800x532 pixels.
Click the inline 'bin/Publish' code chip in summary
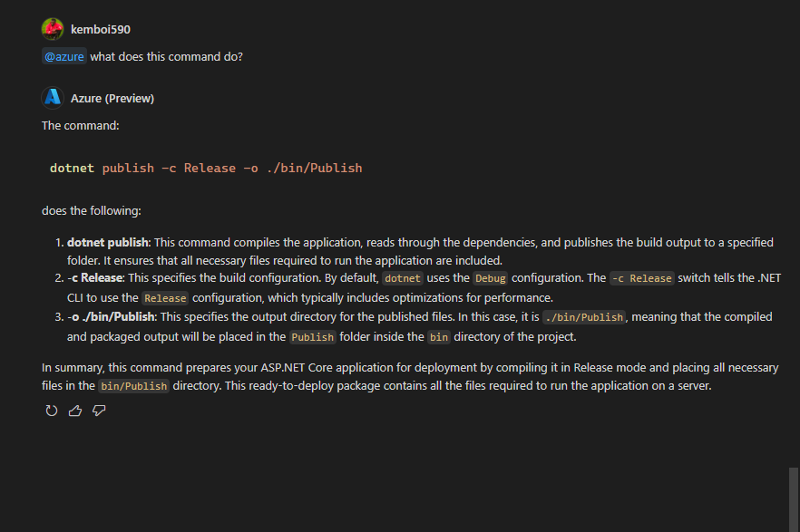(x=134, y=386)
